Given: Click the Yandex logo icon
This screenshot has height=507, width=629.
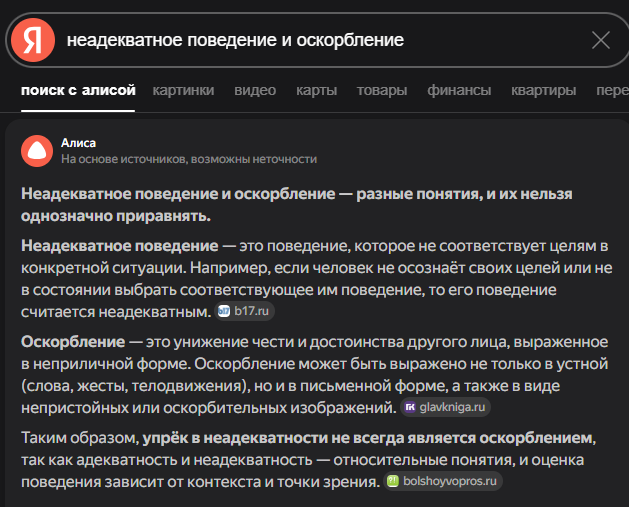Looking at the screenshot, I should 33,40.
